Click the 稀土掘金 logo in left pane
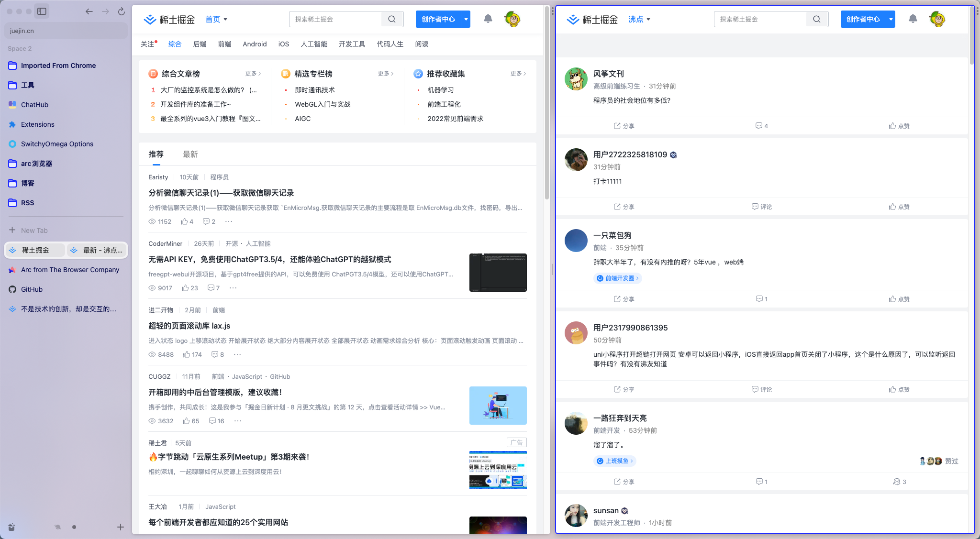This screenshot has height=539, width=980. (169, 19)
